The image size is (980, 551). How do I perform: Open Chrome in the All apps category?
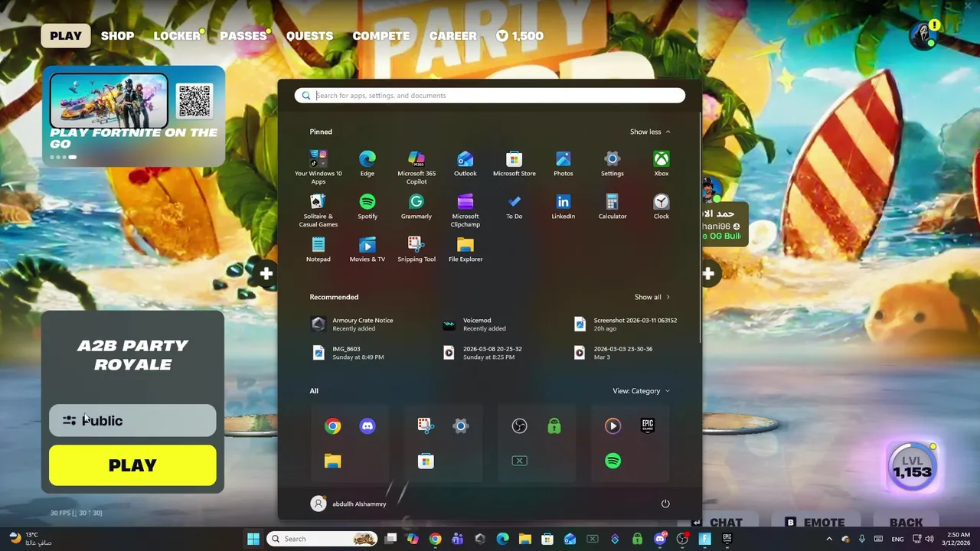tap(332, 426)
